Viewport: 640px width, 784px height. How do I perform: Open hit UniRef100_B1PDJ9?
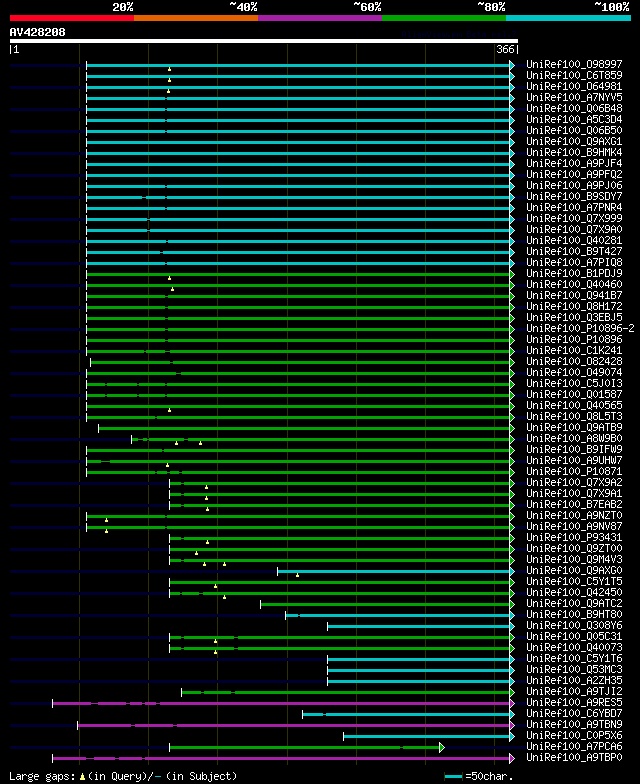coord(574,274)
